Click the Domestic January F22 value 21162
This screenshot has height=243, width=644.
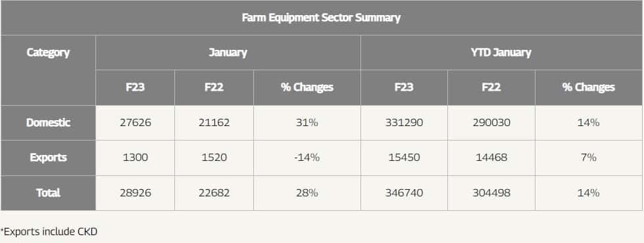(214, 123)
